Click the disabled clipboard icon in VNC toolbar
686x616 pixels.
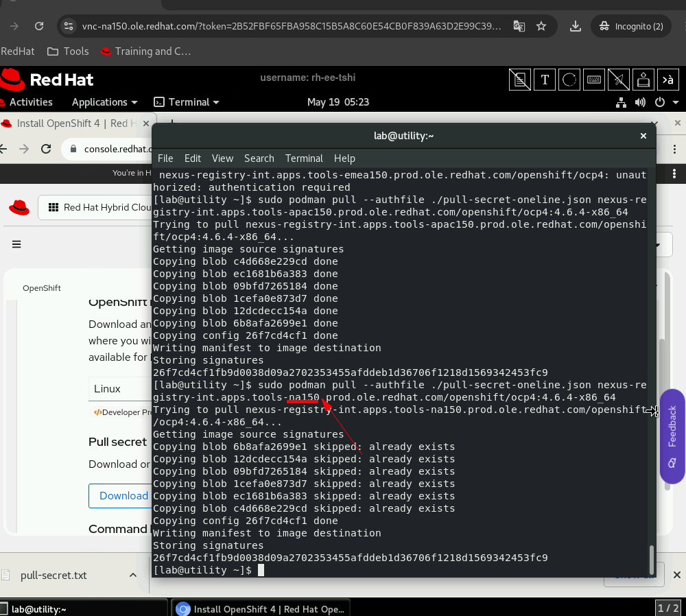pyautogui.click(x=520, y=80)
